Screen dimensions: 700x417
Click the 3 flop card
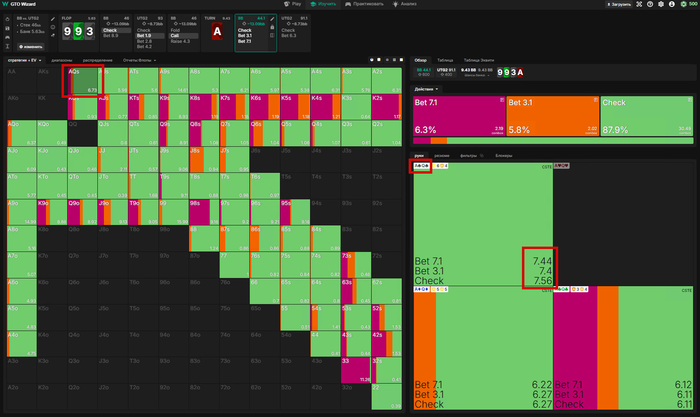[90, 31]
